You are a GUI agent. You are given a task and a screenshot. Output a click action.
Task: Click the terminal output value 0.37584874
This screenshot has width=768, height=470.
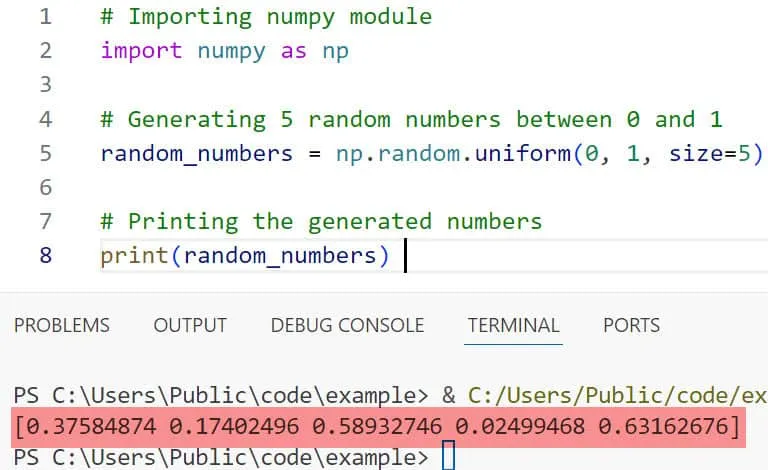(91, 426)
